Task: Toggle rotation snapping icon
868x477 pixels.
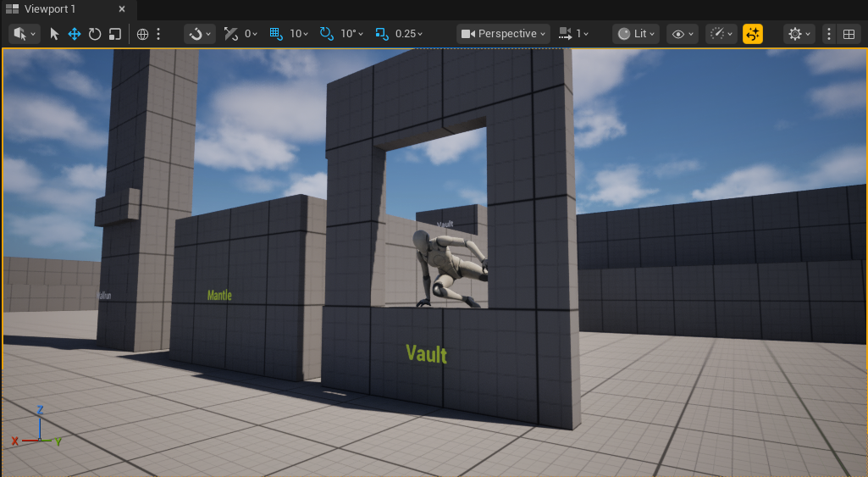Action: 327,34
